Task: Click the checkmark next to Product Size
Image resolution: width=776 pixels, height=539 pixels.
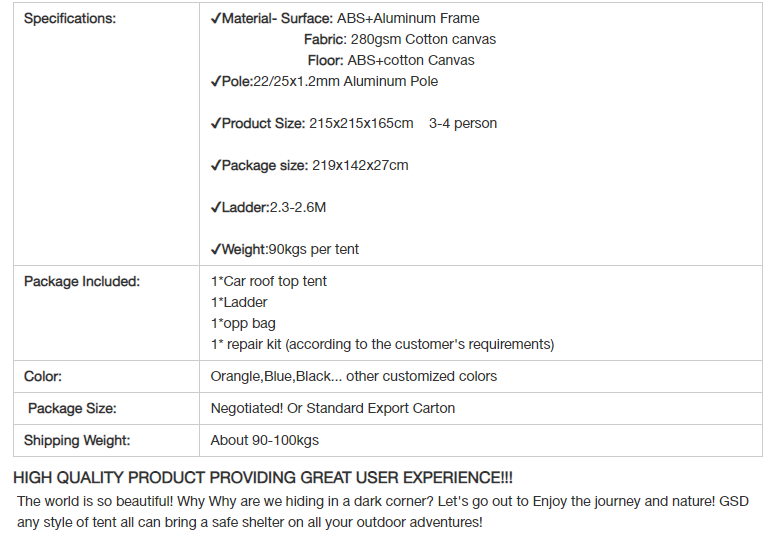Action: pos(215,124)
